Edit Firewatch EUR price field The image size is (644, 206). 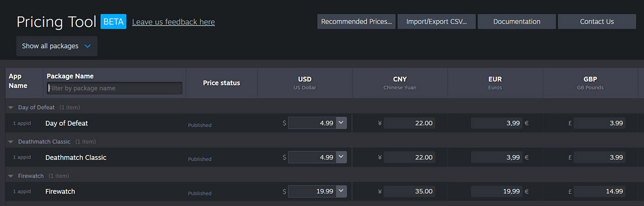click(496, 191)
